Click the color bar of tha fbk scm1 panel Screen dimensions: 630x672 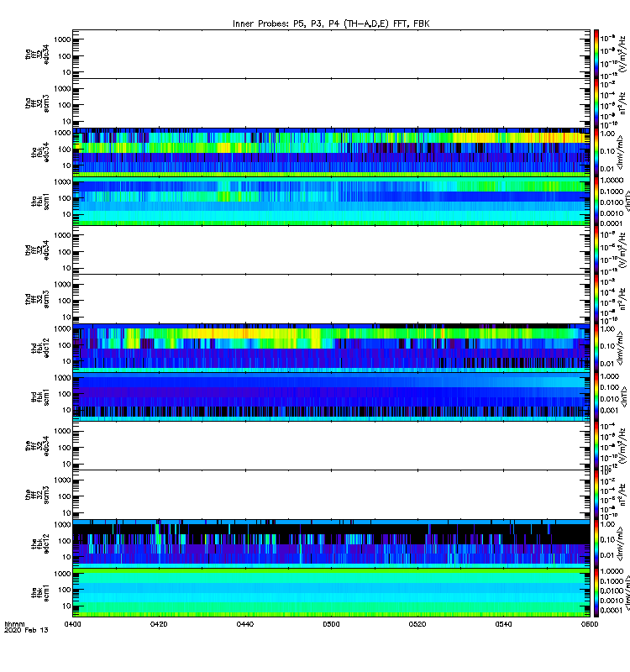tap(596, 201)
